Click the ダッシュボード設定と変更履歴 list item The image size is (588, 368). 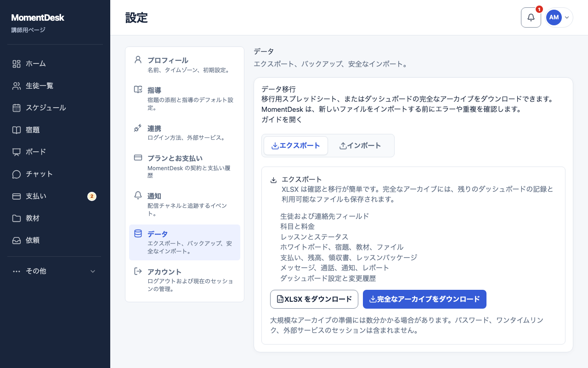[x=328, y=278]
